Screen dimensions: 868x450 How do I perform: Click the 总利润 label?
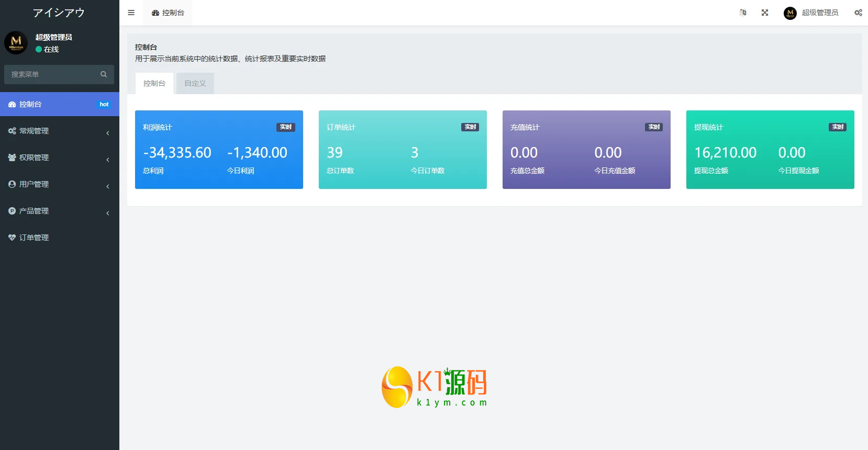point(153,171)
